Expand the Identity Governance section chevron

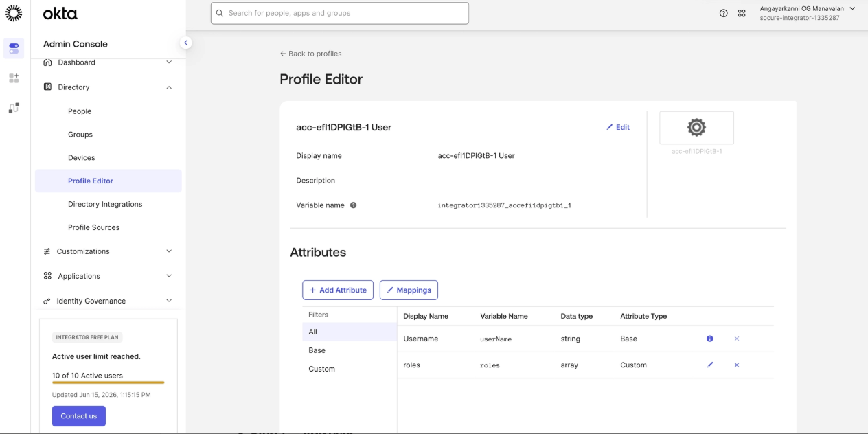pos(169,301)
